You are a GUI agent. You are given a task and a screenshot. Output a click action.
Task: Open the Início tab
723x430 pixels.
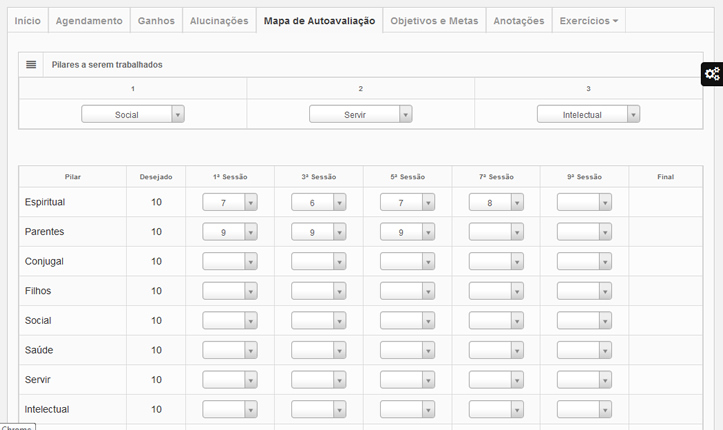28,21
